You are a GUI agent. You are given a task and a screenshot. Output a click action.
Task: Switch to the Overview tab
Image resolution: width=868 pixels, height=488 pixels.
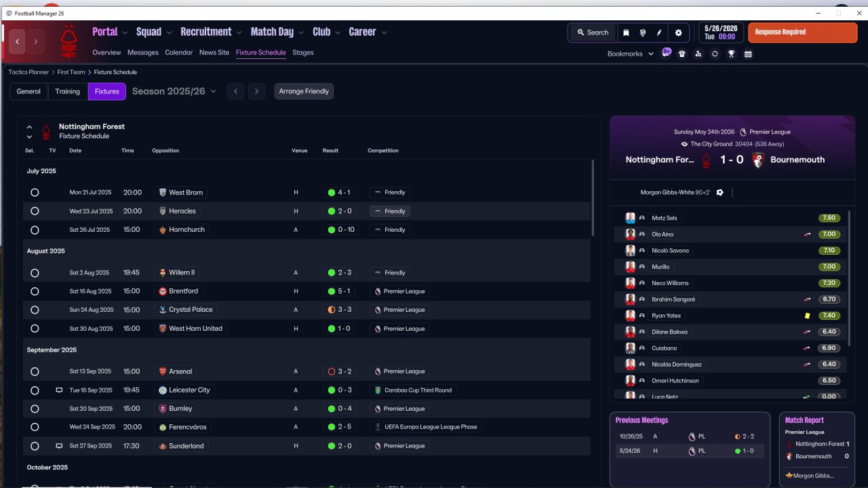tap(106, 52)
